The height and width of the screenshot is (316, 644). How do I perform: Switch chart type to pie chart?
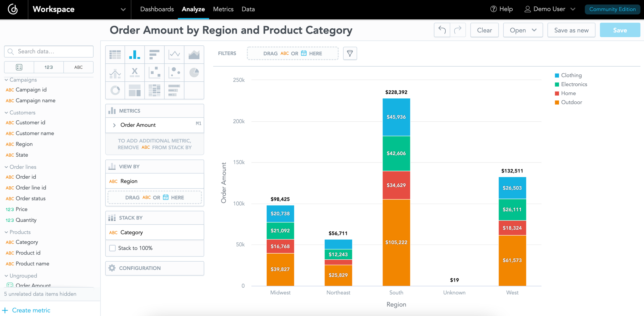pos(194,72)
